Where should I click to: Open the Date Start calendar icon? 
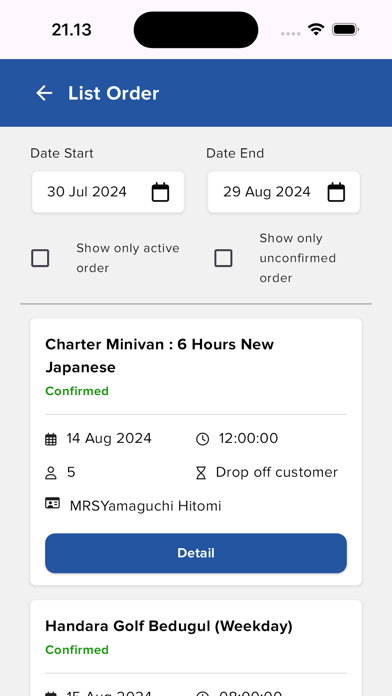click(x=160, y=192)
